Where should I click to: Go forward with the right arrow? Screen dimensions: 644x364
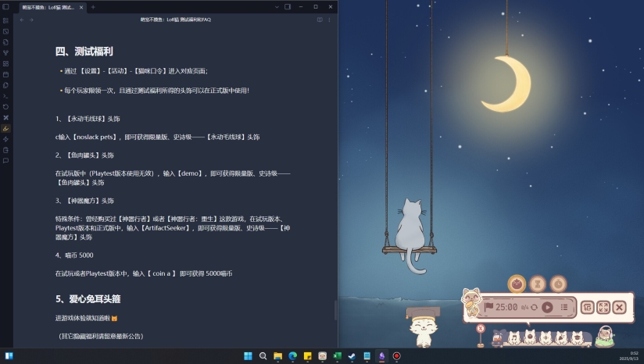point(31,20)
